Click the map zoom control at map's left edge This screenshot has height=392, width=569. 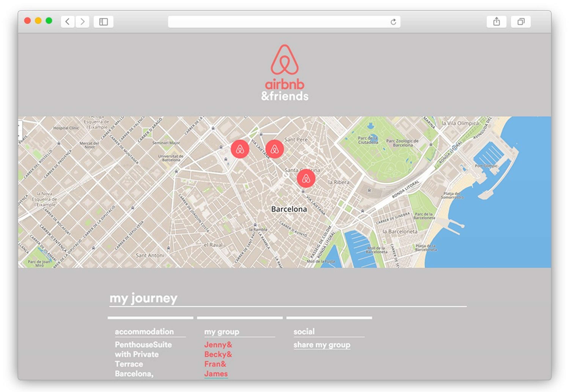point(20,130)
